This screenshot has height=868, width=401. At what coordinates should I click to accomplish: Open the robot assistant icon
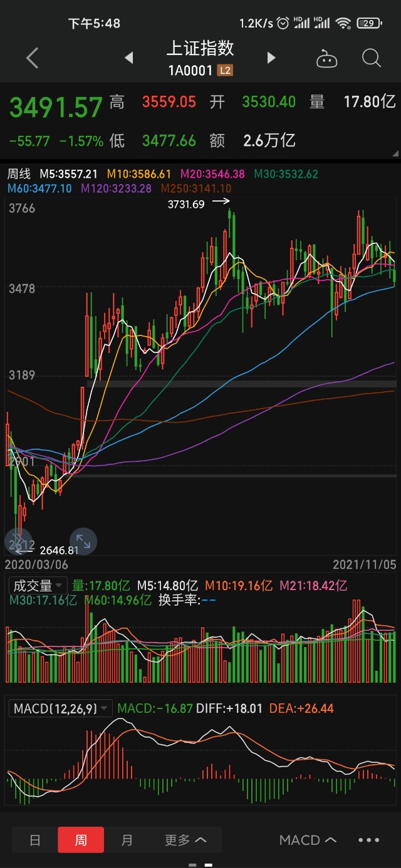(326, 59)
